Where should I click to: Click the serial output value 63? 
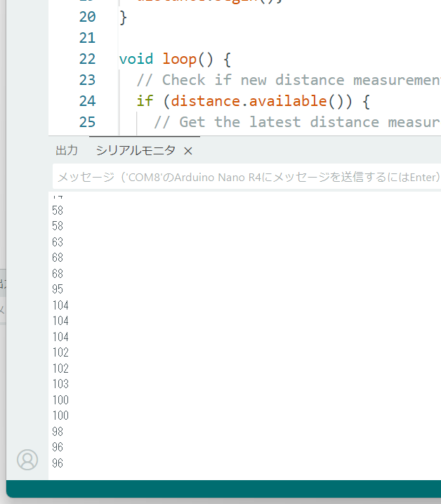point(58,242)
